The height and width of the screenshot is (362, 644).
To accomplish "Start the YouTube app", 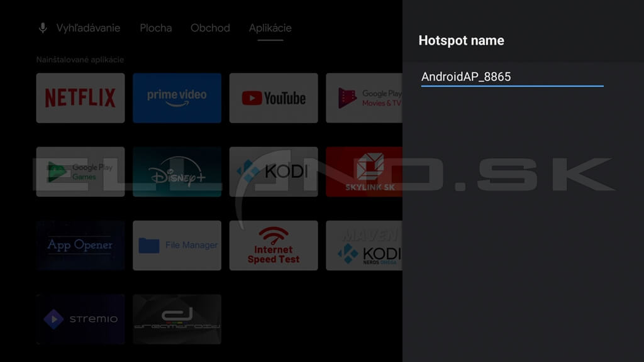I will [x=274, y=98].
